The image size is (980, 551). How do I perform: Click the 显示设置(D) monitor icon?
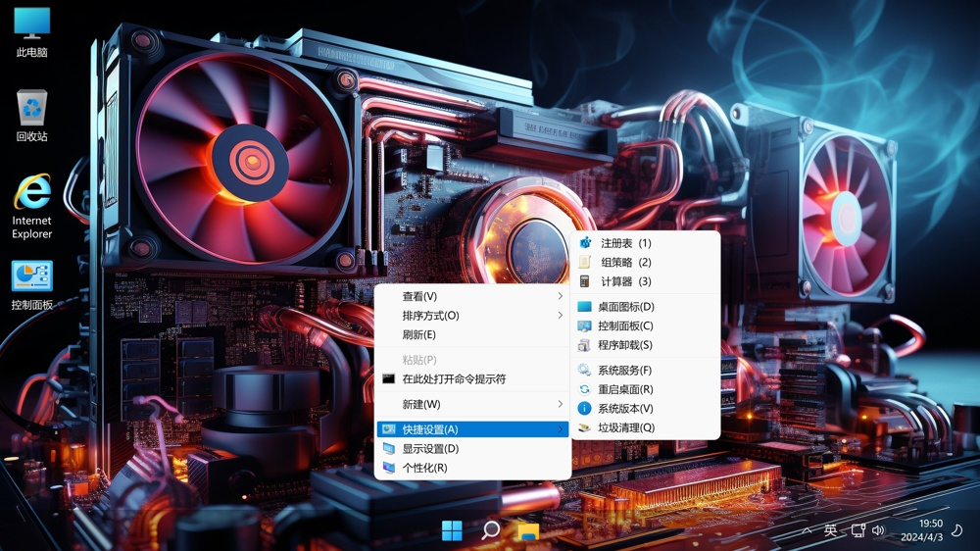[x=389, y=448]
